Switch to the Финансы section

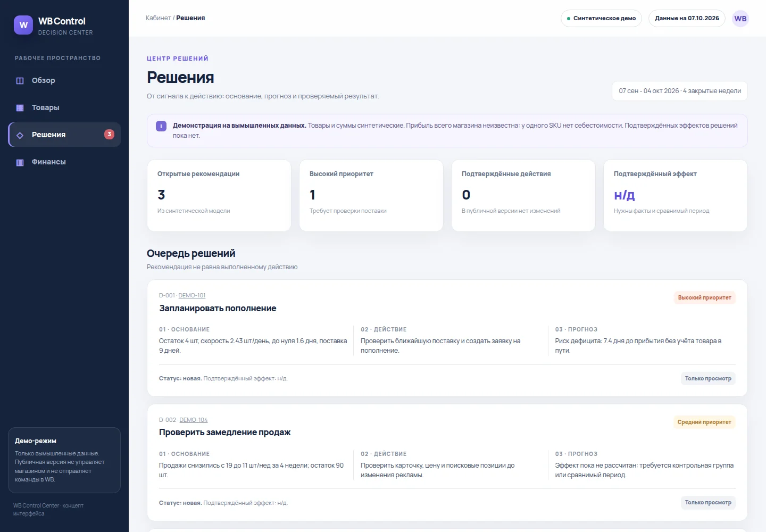click(64, 162)
